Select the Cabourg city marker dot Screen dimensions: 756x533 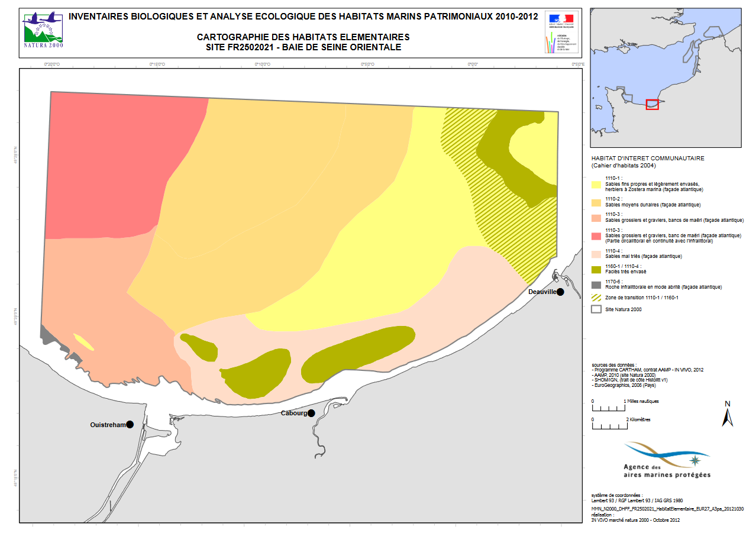[311, 413]
